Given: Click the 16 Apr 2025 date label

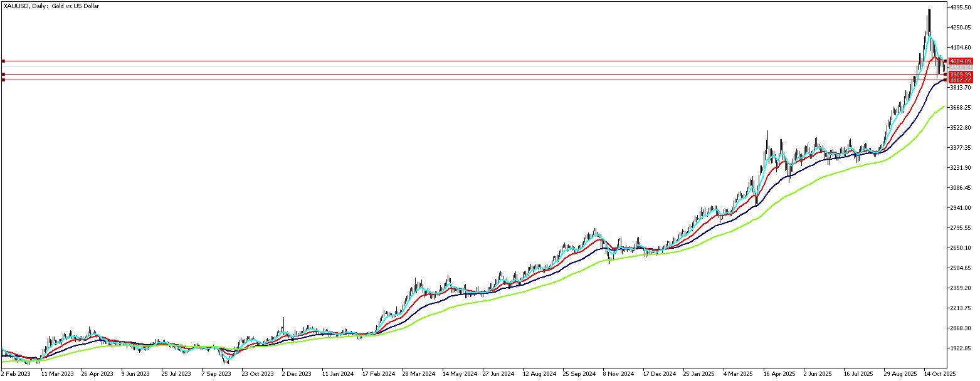Looking at the screenshot, I should pos(779,373).
